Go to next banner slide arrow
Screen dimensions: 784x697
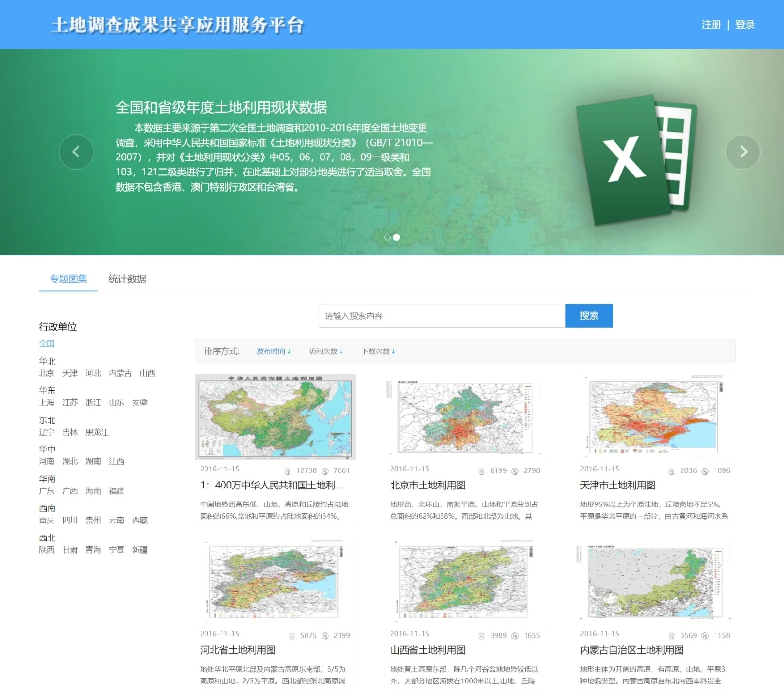pos(743,152)
